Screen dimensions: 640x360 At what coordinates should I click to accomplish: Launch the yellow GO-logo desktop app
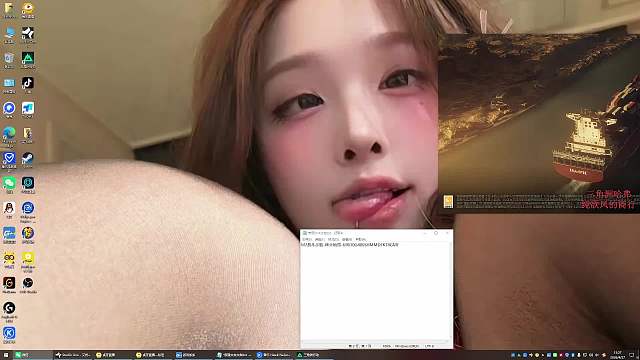coord(9,260)
